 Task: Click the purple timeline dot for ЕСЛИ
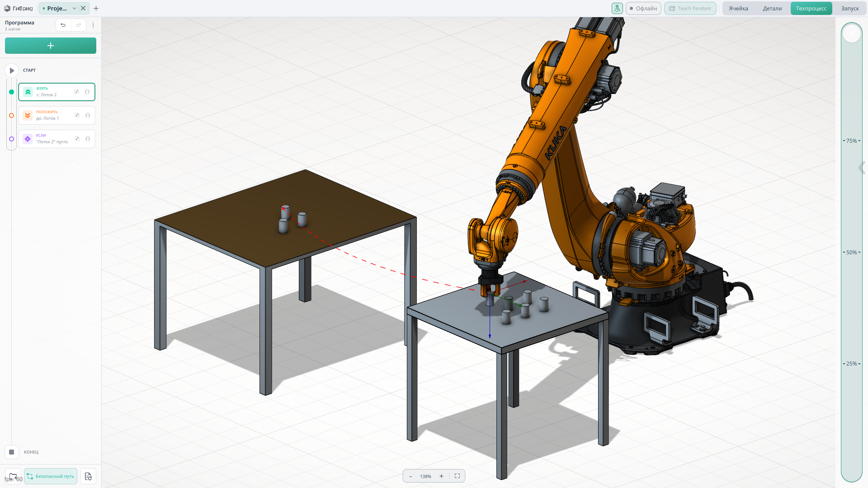[12, 139]
